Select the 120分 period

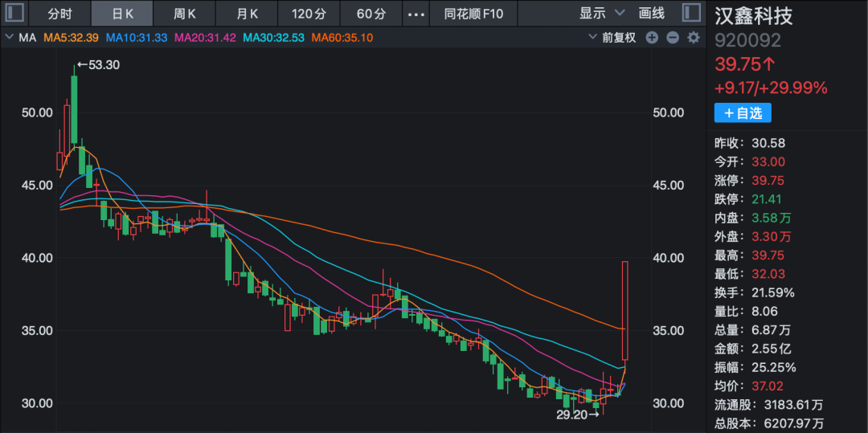tap(309, 14)
